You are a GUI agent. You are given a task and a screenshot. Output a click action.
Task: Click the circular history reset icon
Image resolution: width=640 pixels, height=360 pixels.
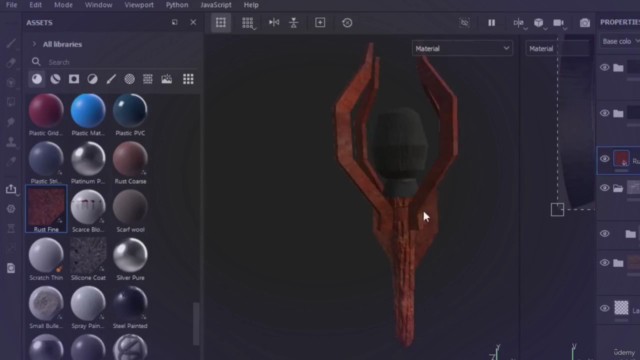tap(347, 22)
